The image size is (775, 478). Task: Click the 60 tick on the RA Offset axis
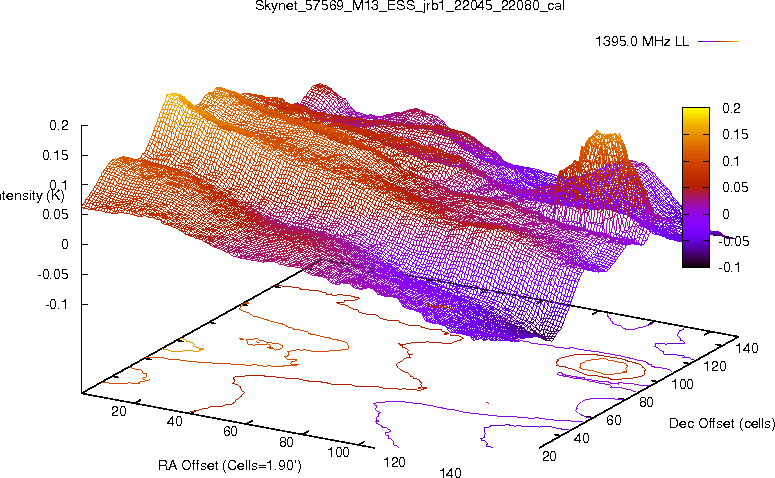point(230,431)
